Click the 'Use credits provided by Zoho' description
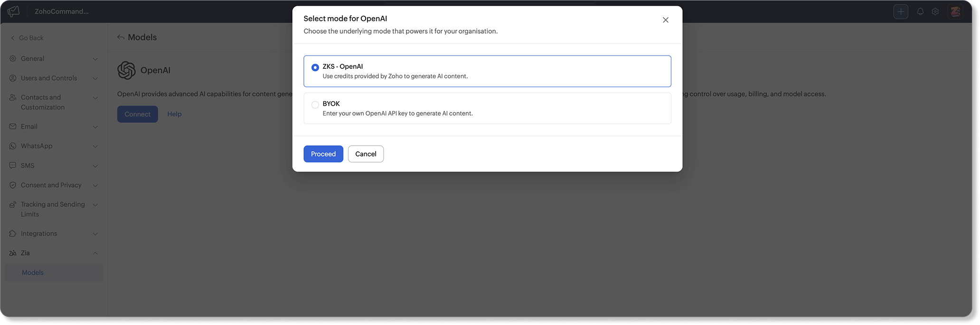 395,76
